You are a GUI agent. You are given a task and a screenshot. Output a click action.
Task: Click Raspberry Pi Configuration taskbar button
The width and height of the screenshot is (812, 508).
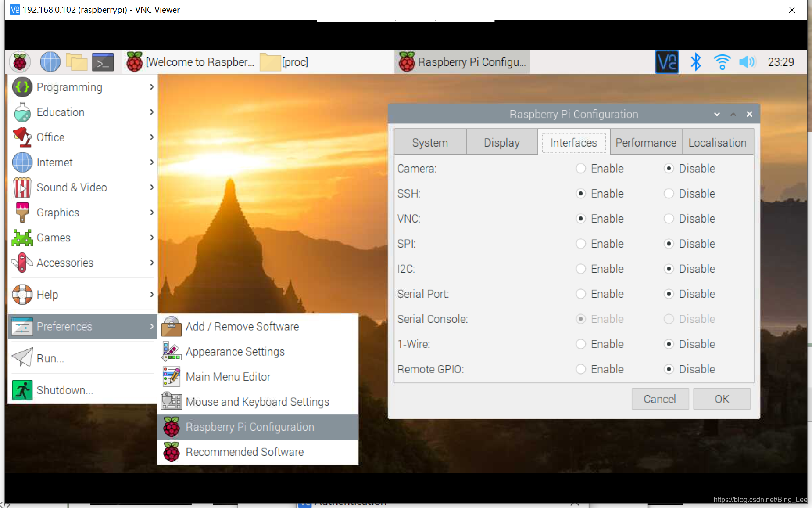point(462,62)
